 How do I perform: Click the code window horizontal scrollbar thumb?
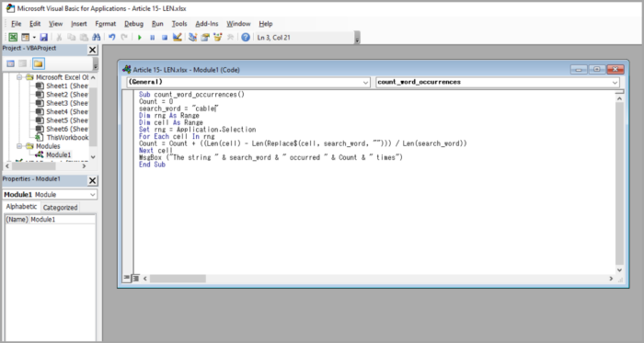(x=178, y=279)
